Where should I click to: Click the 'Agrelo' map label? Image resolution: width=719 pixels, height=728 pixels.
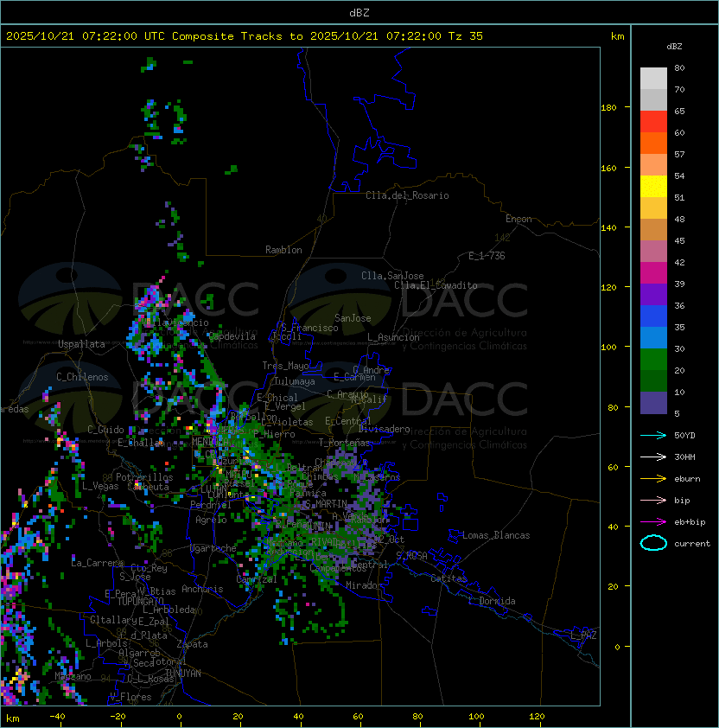pos(211,520)
